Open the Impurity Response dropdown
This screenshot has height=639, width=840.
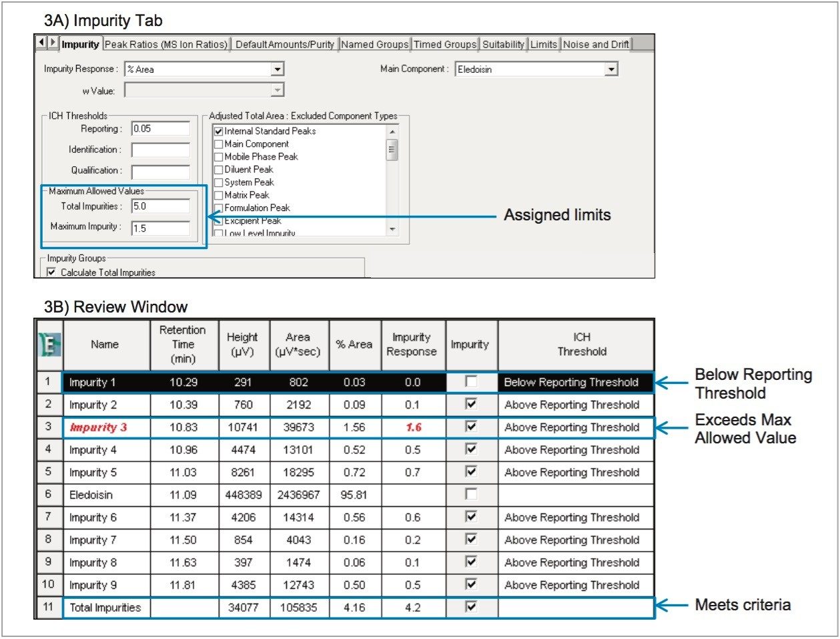[x=278, y=69]
